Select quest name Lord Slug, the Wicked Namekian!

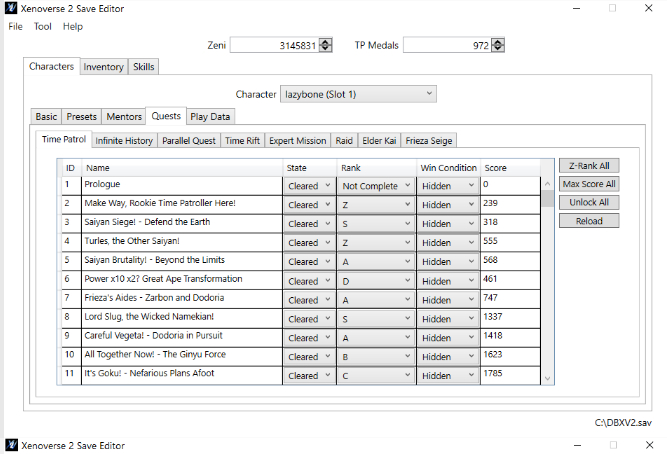149,317
